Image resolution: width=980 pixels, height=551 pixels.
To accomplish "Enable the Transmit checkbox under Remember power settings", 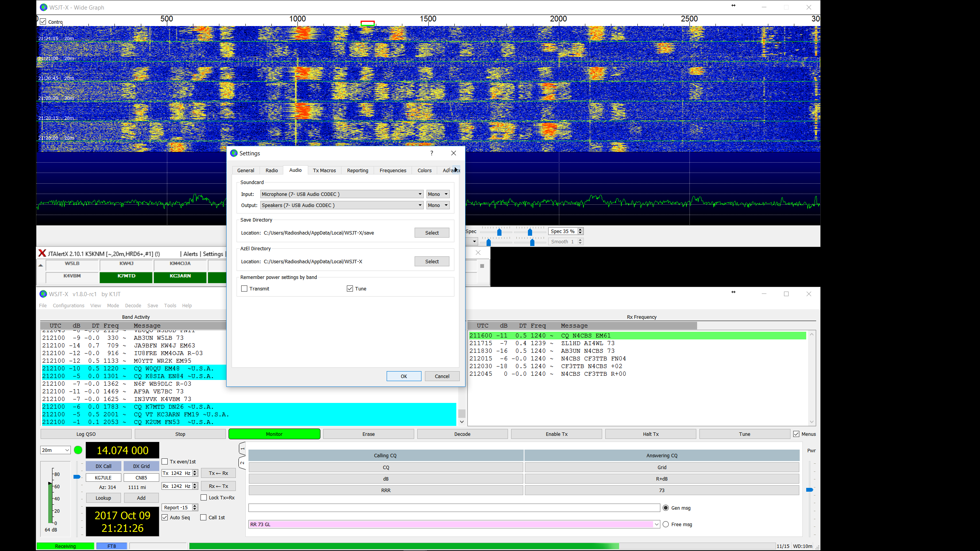I will [x=244, y=289].
